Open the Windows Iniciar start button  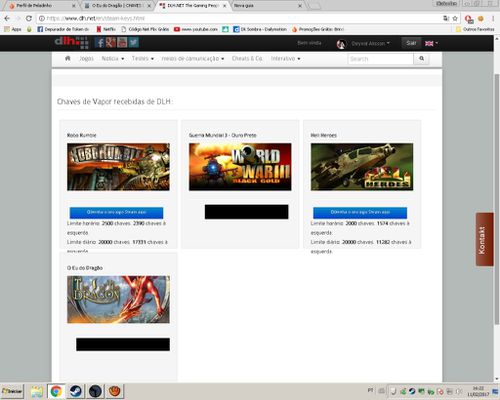pos(12,391)
